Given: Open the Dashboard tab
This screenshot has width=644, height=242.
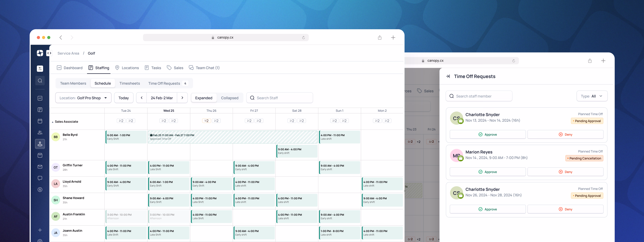Looking at the screenshot, I should click(70, 68).
